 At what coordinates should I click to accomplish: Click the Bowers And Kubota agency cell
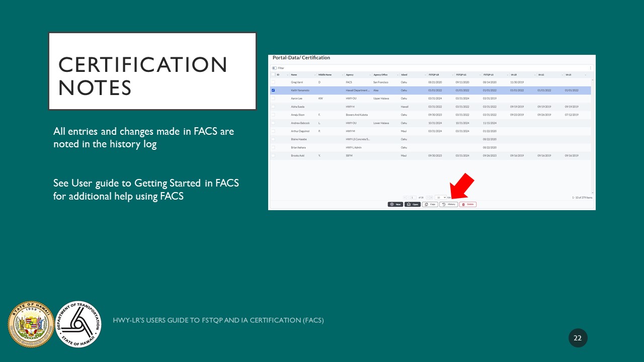pyautogui.click(x=357, y=115)
